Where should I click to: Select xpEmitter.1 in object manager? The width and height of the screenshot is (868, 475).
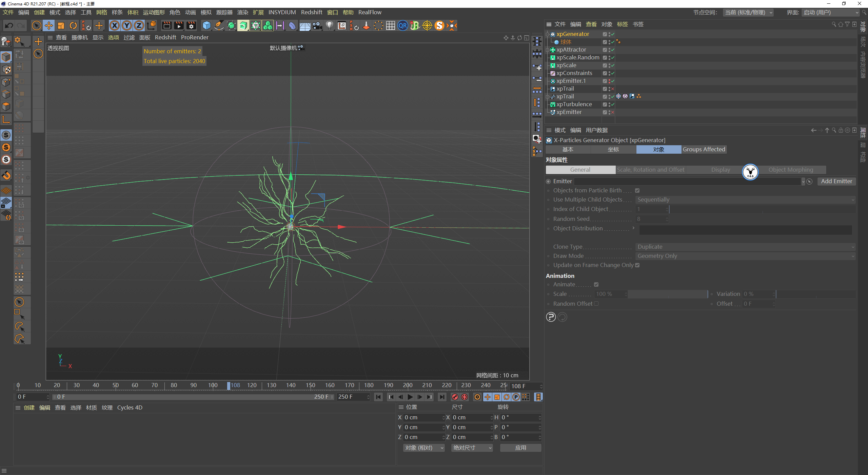[571, 81]
